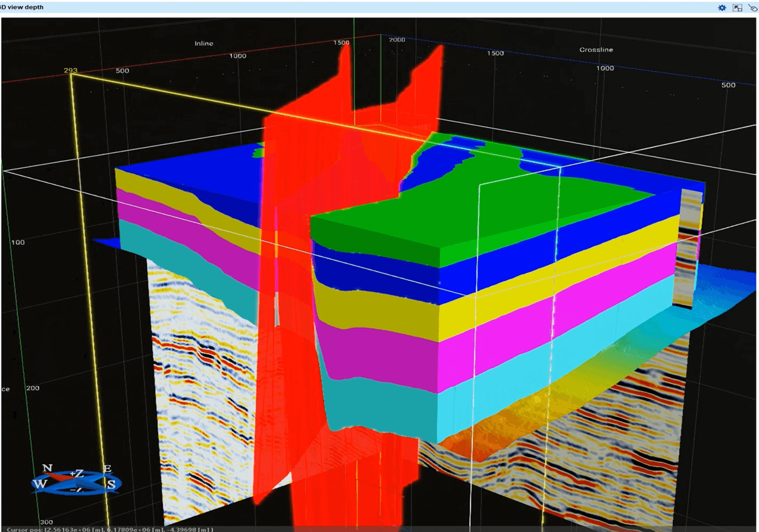Screen dimensions: 759x532
Task: Click the +Z label on the compass
Action: [76, 473]
